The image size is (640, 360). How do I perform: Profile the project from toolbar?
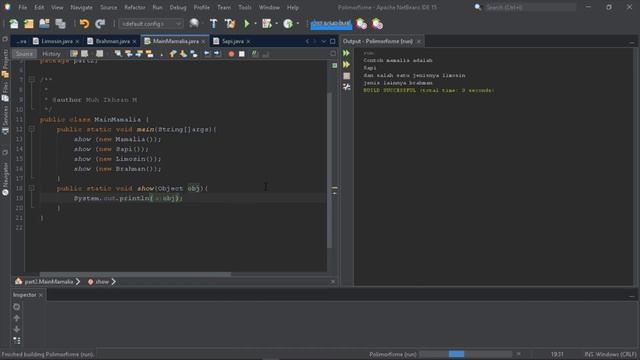(288, 24)
